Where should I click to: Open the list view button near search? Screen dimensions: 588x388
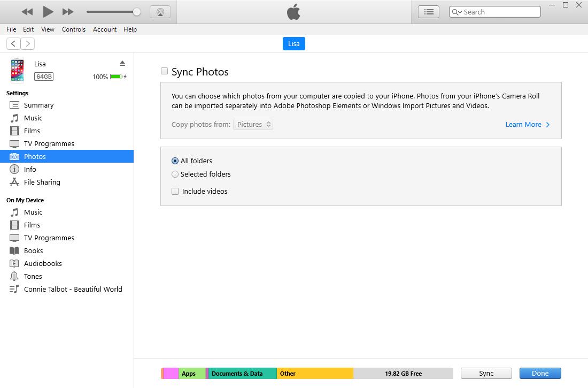click(x=429, y=12)
